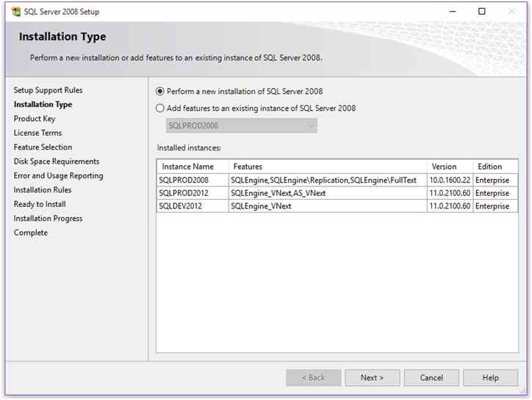Select the SQLDEV2012 instance name cell
532x400 pixels.
[x=193, y=206]
